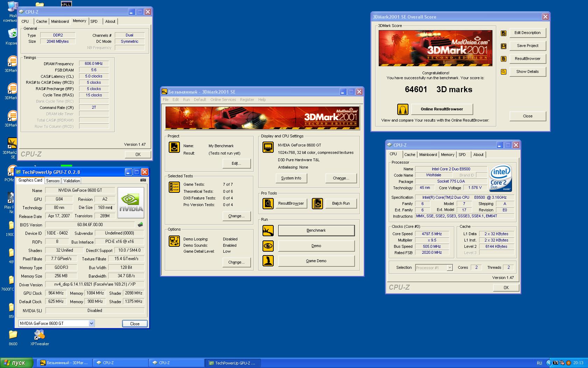Viewport: 588px width, 368px height.
Task: Open the Help menu in 3DMark2001 SE
Action: click(262, 100)
